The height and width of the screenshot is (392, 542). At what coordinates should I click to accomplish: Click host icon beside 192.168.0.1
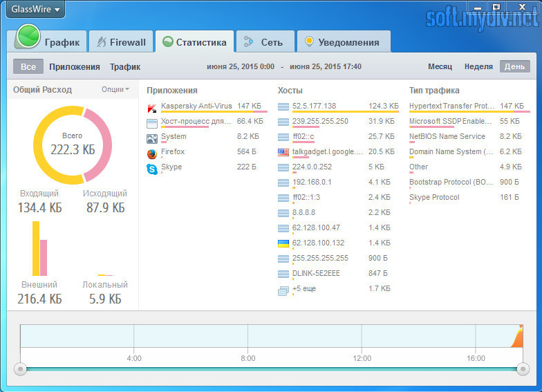(283, 183)
